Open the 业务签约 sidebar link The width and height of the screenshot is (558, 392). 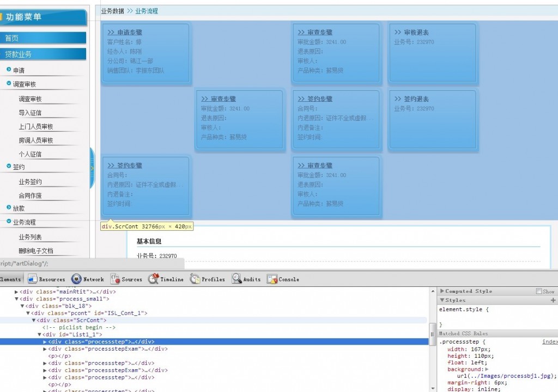[x=31, y=182]
